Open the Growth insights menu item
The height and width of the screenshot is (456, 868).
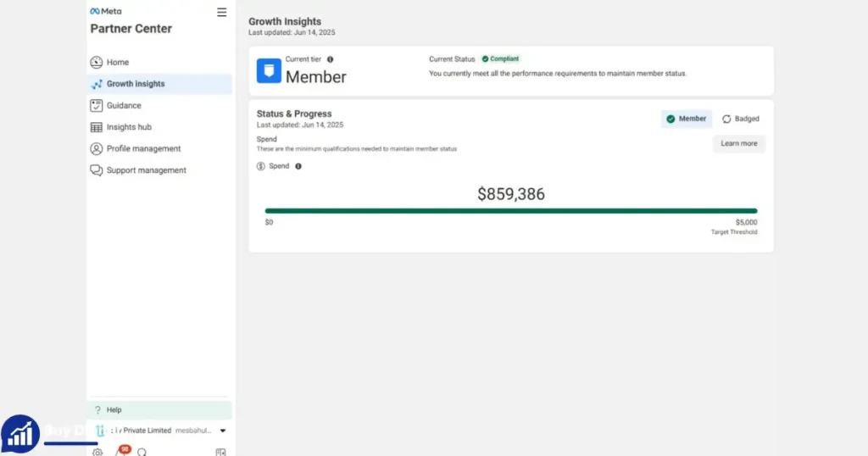(159, 84)
